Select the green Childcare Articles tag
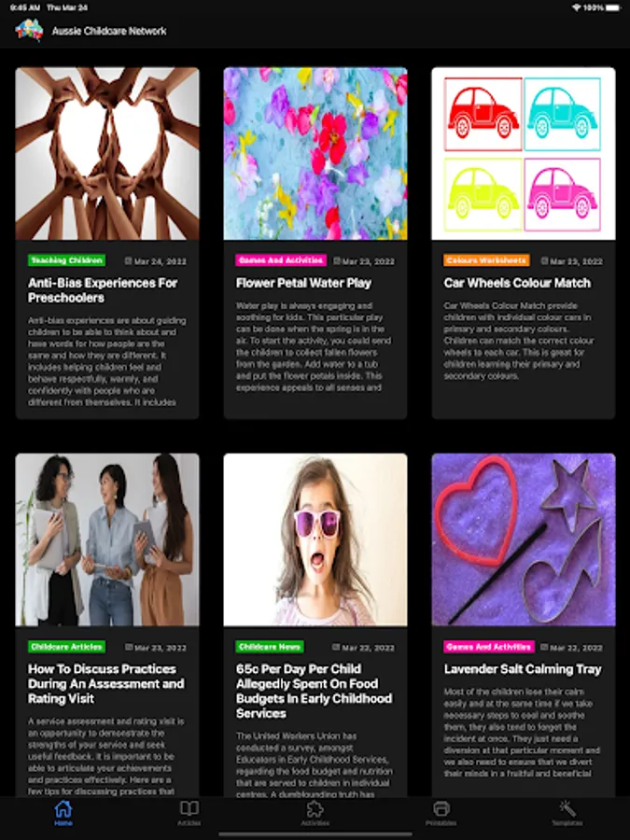630x840 pixels. 67,647
